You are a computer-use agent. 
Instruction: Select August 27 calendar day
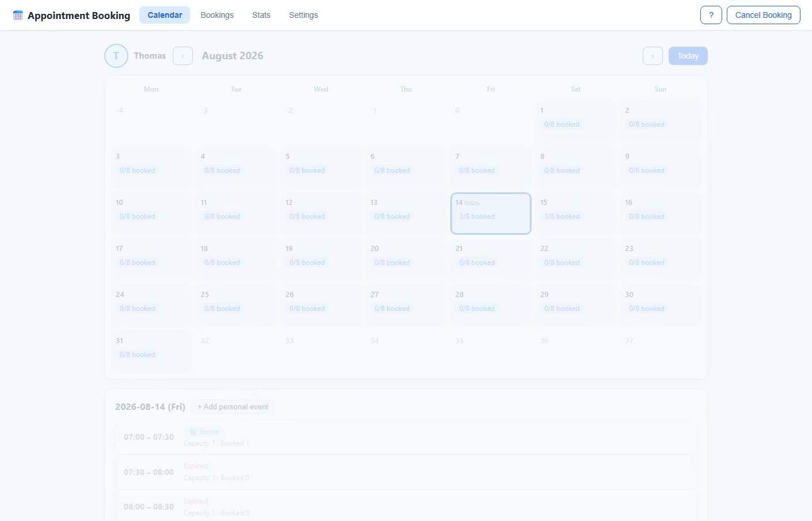pos(406,306)
